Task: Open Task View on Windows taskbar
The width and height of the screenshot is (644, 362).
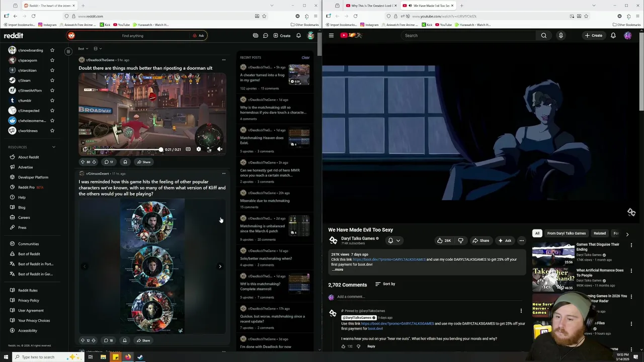Action: tap(91, 357)
